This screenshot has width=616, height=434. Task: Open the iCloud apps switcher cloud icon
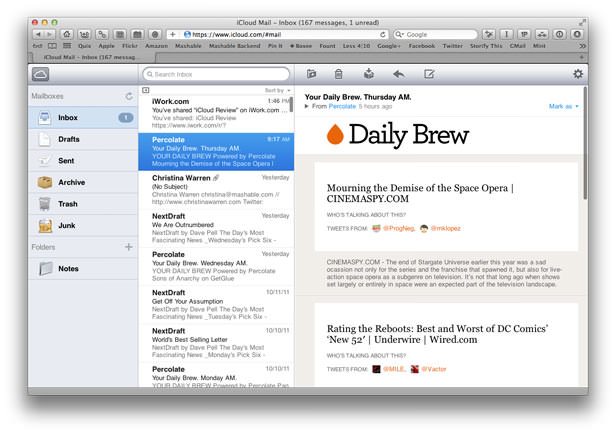[40, 74]
